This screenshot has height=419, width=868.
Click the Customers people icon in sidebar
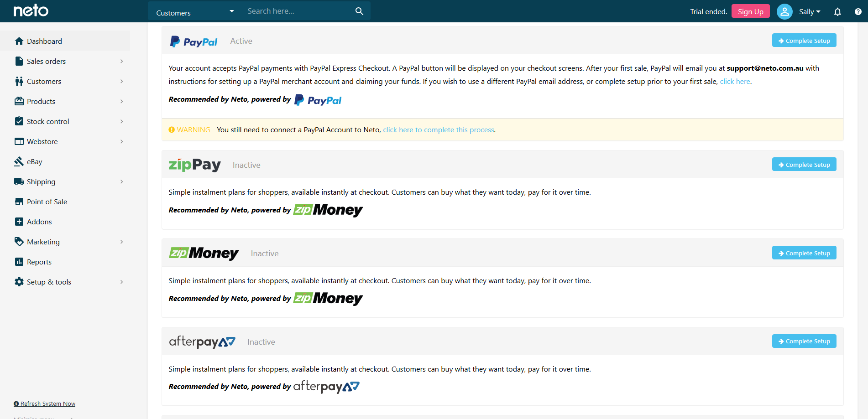click(x=19, y=81)
